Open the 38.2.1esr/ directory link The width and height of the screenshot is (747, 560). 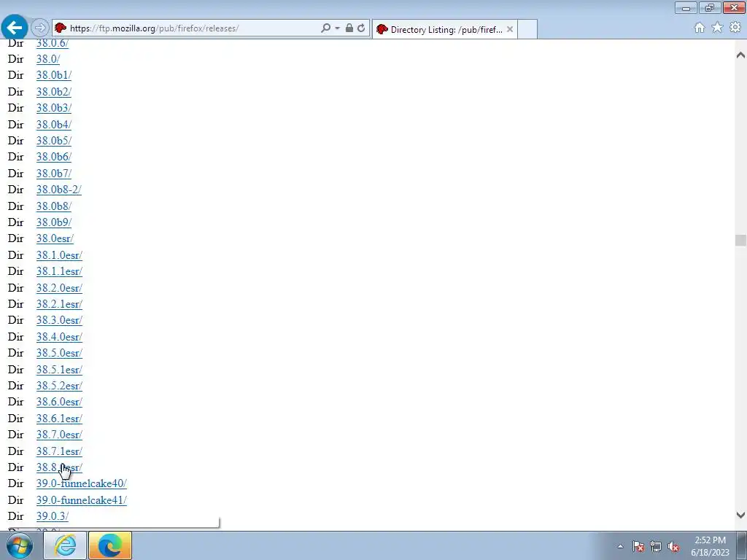[x=59, y=305]
